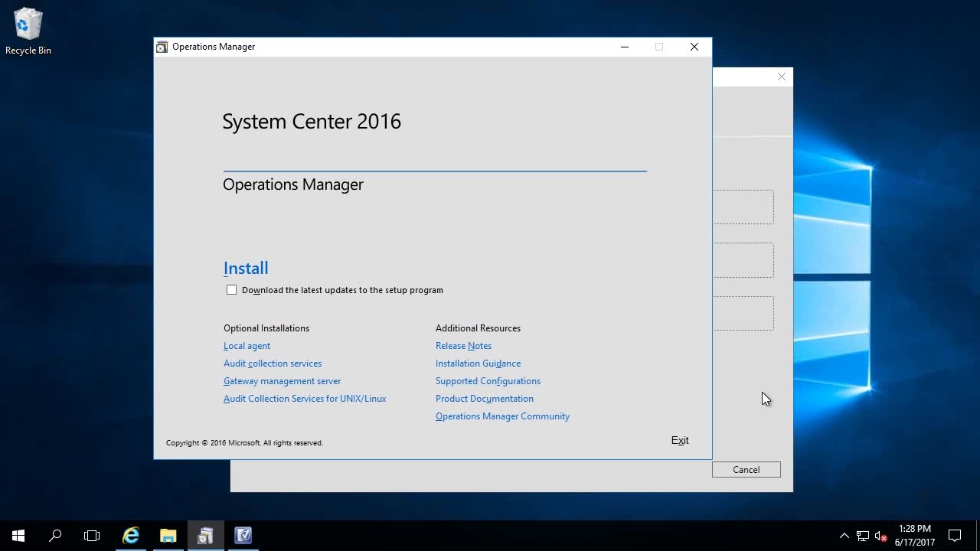Open Task View in taskbar
The image size is (980, 551).
click(92, 536)
